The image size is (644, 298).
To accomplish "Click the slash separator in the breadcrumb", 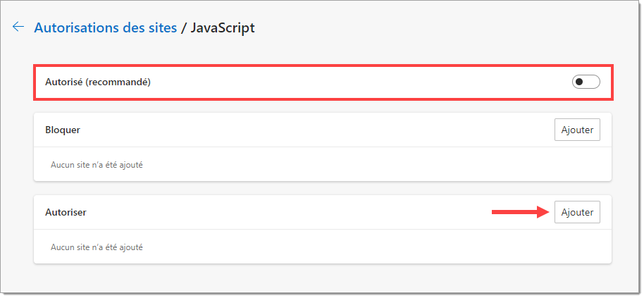I will (184, 28).
